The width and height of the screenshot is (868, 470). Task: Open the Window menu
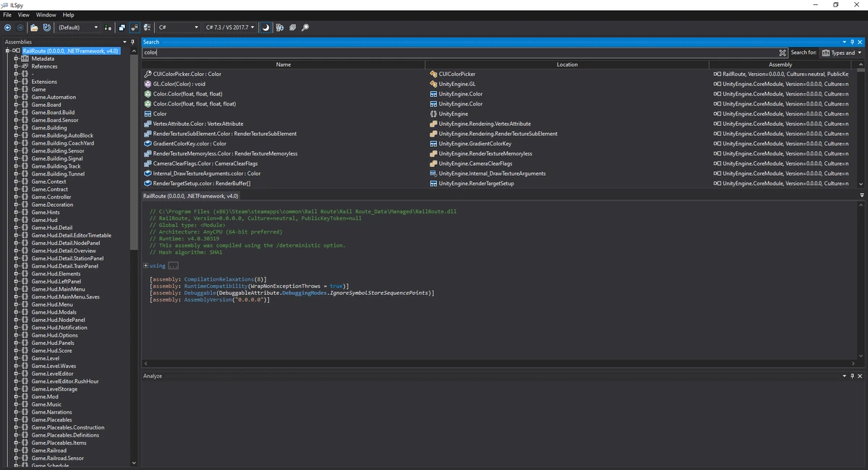pyautogui.click(x=46, y=14)
